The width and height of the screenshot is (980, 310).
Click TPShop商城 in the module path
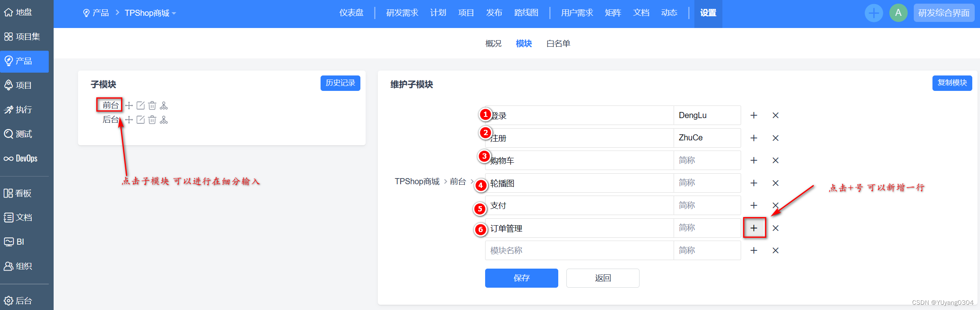click(417, 181)
